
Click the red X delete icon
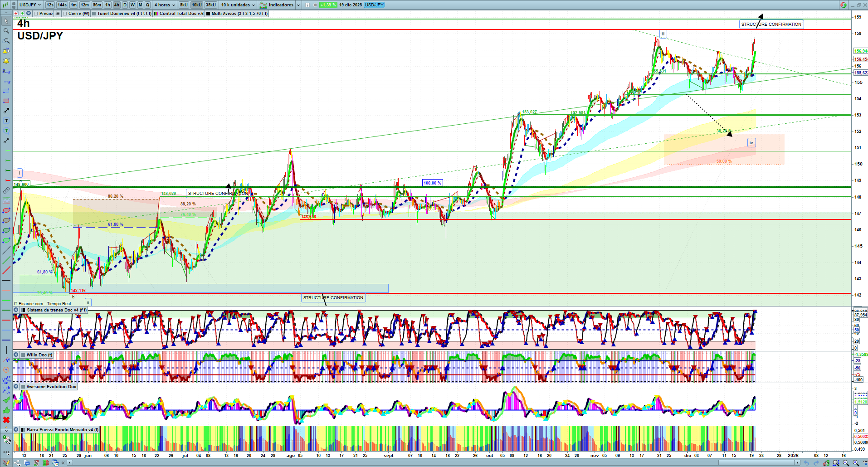click(x=6, y=420)
